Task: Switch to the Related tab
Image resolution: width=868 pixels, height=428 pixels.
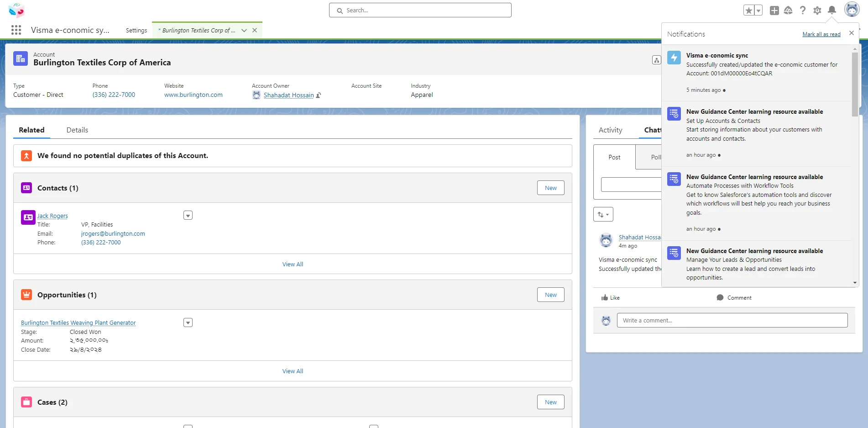Action: click(31, 130)
